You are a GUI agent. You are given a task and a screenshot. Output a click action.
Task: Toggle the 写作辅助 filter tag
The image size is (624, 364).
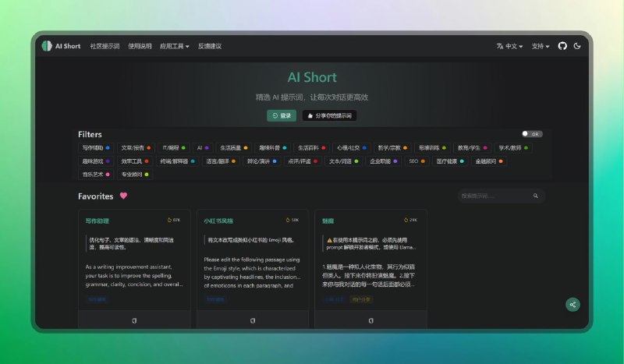96,148
